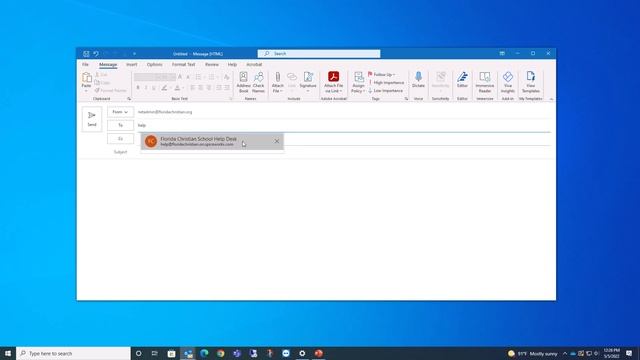Click View Templates
Screen dimensions: 640x360
pyautogui.click(x=531, y=82)
